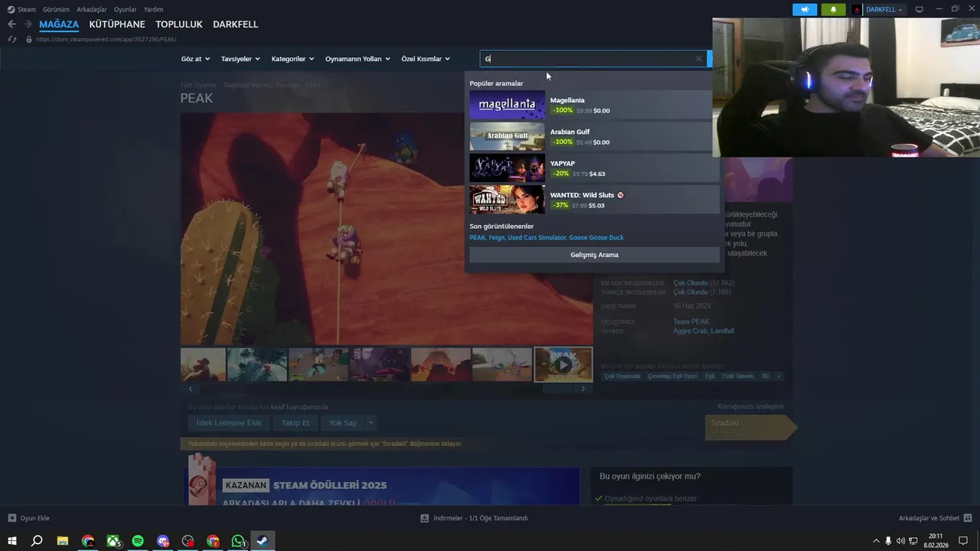Open the Arkadaşlar ve Sohbet icon
The height and width of the screenshot is (551, 980).
[x=968, y=518]
